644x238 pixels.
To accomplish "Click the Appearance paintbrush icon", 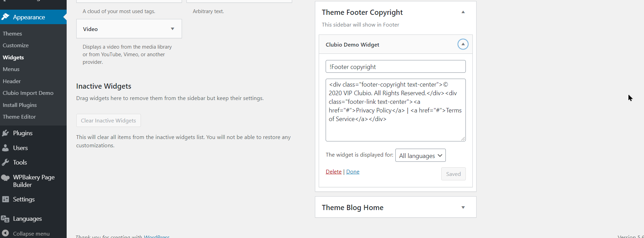I will 6,17.
